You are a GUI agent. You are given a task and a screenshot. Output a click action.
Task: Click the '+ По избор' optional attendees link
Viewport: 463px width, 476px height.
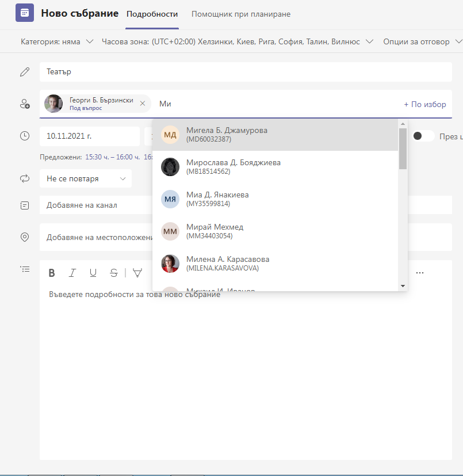click(x=424, y=104)
